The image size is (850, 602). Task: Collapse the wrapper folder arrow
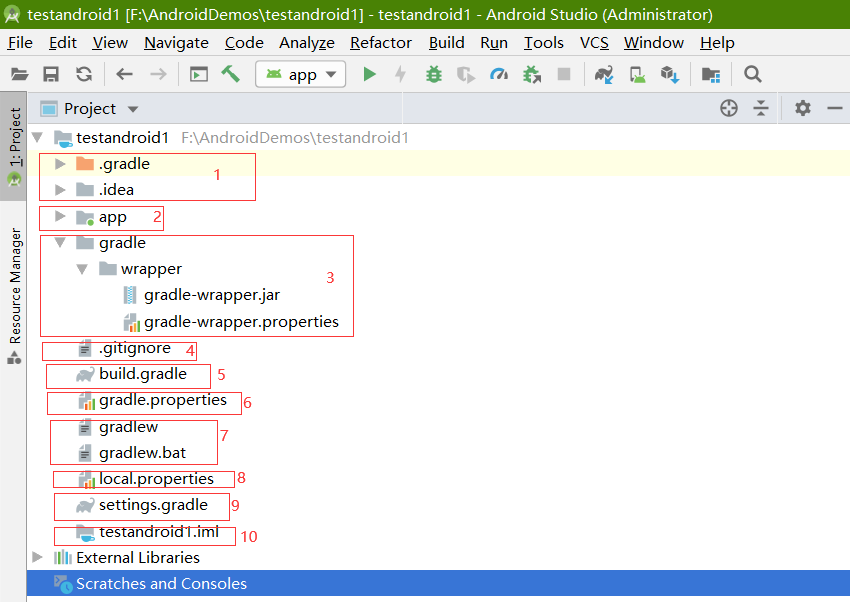click(x=82, y=269)
